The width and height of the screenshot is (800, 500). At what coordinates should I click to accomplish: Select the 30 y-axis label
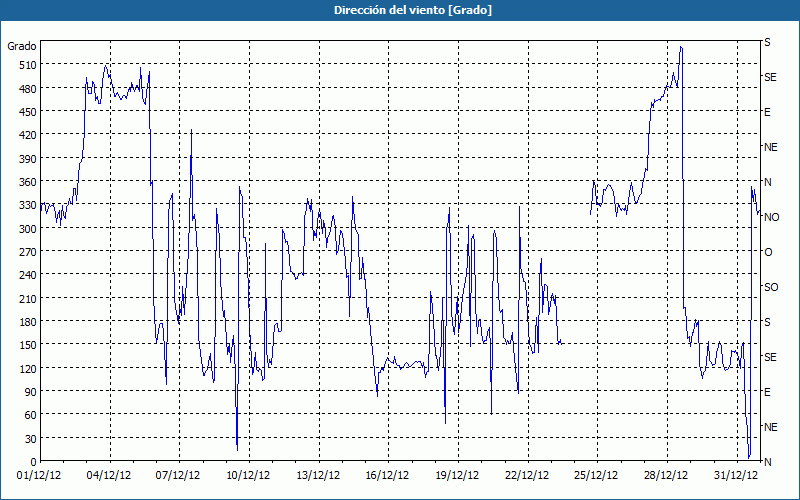point(31,439)
